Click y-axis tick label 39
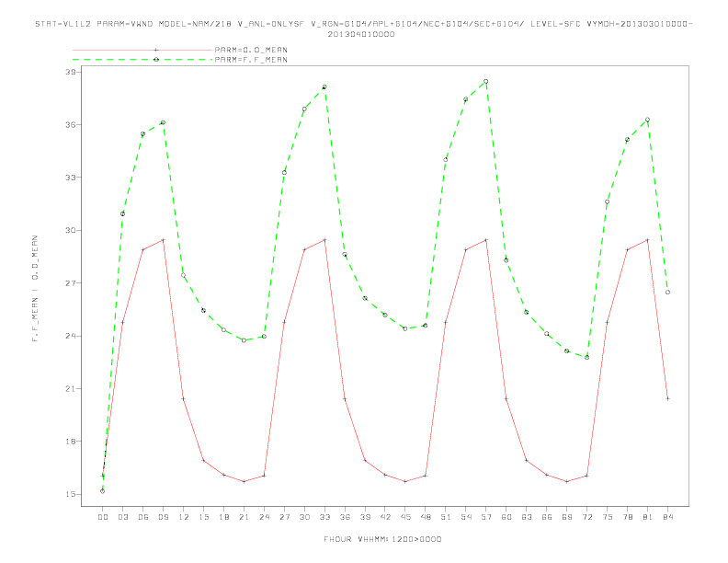The image size is (728, 563). 71,72
